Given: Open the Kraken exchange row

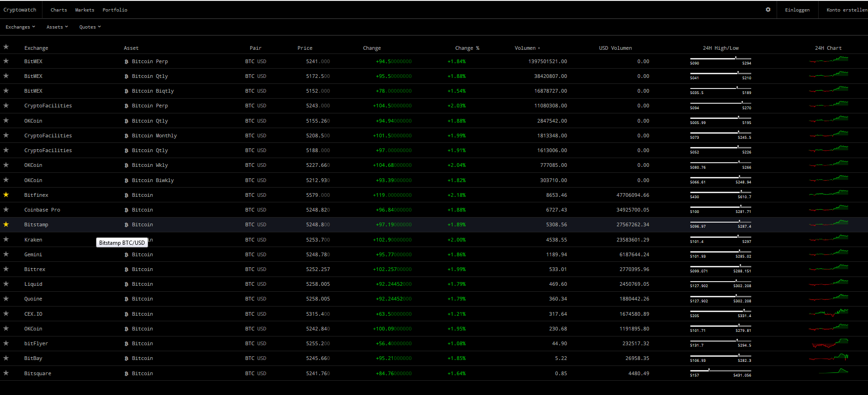Looking at the screenshot, I should (x=434, y=240).
